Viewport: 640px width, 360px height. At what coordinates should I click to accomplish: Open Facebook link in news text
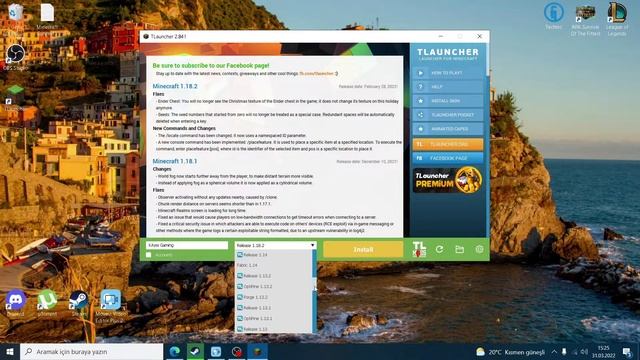pyautogui.click(x=316, y=74)
